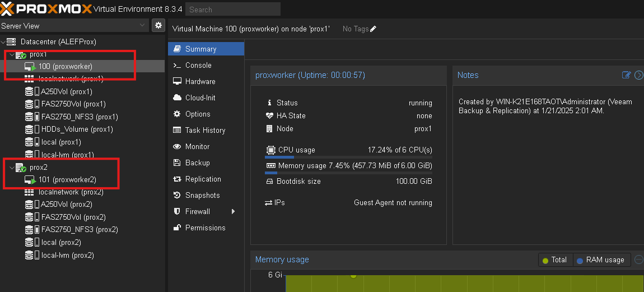Toggle the RAM usage series legend
This screenshot has width=644, height=292.
[601, 260]
